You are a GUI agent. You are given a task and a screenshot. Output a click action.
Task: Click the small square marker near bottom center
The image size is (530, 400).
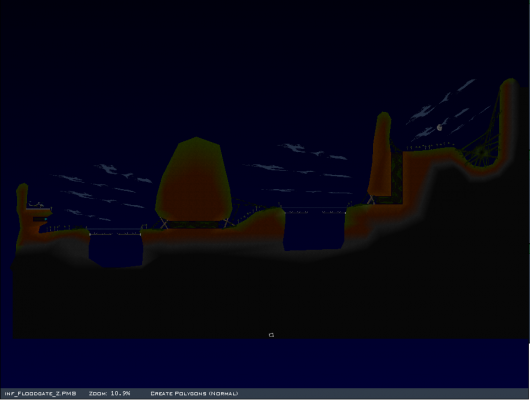pos(271,335)
